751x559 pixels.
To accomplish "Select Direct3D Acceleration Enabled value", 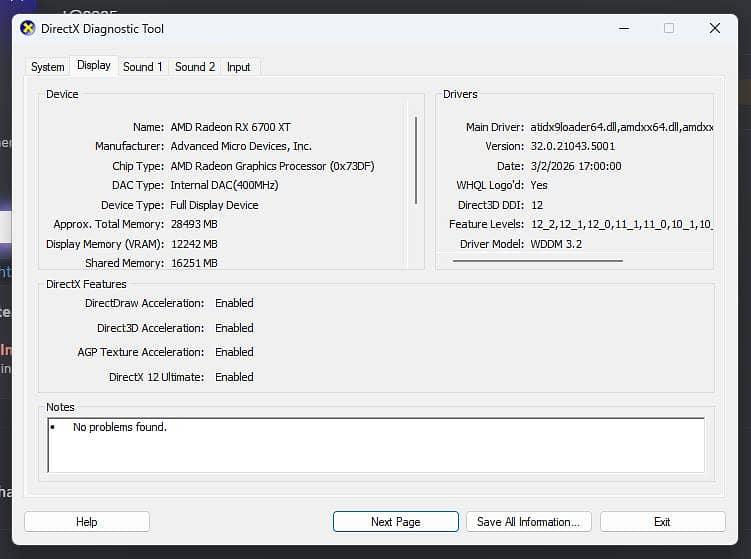I will coord(234,328).
